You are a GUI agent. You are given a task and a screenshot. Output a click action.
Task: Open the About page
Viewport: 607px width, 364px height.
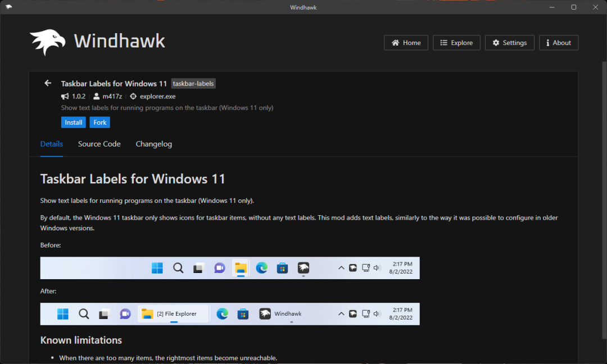558,43
